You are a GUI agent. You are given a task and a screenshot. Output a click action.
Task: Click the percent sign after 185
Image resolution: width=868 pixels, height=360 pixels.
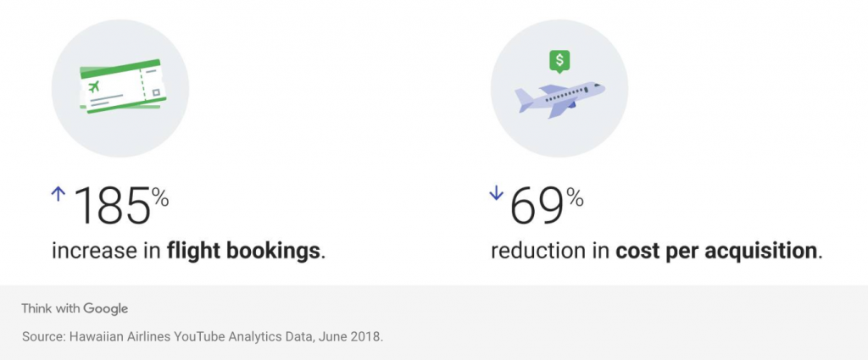pyautogui.click(x=159, y=199)
